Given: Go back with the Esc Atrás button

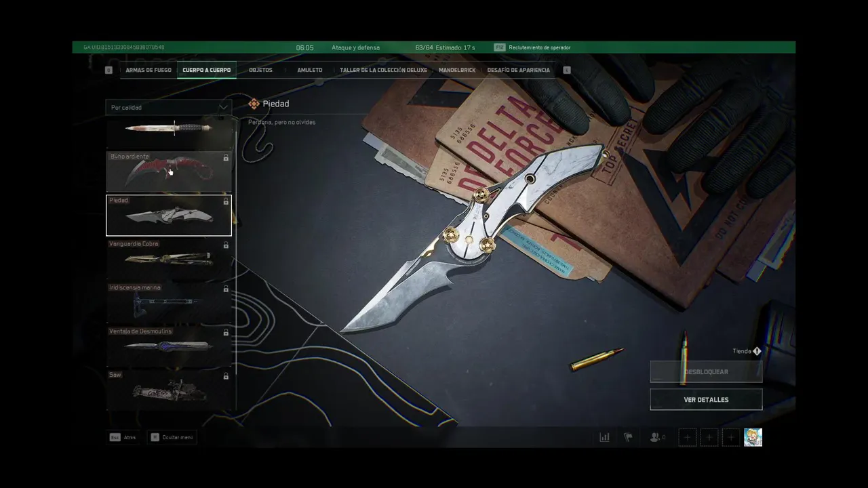Looking at the screenshot, I should point(123,437).
